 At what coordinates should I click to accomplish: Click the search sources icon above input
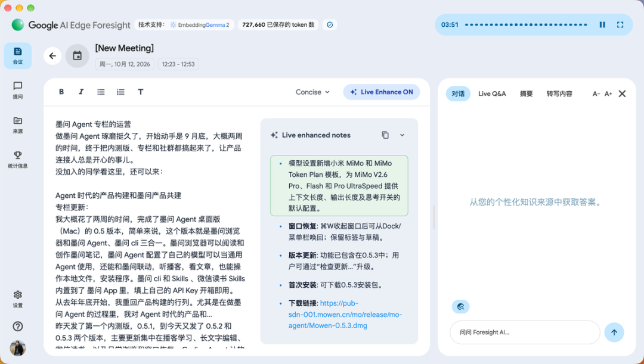click(461, 307)
